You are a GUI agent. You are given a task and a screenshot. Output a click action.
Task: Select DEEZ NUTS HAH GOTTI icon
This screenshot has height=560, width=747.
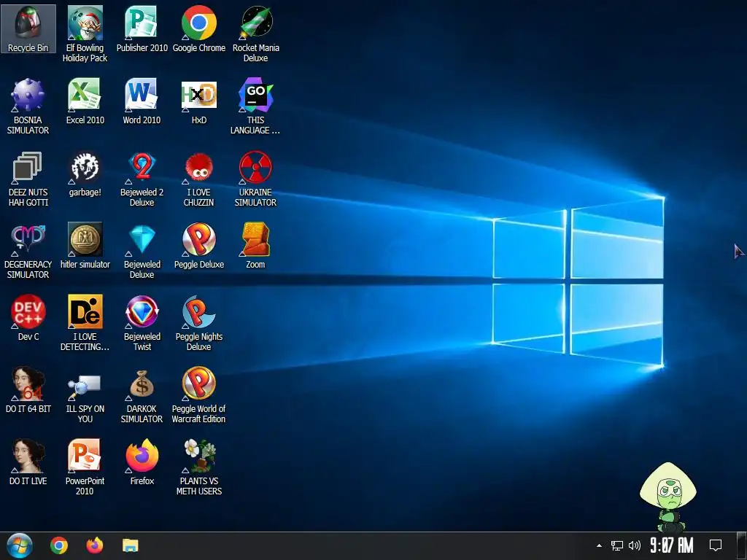pyautogui.click(x=28, y=179)
